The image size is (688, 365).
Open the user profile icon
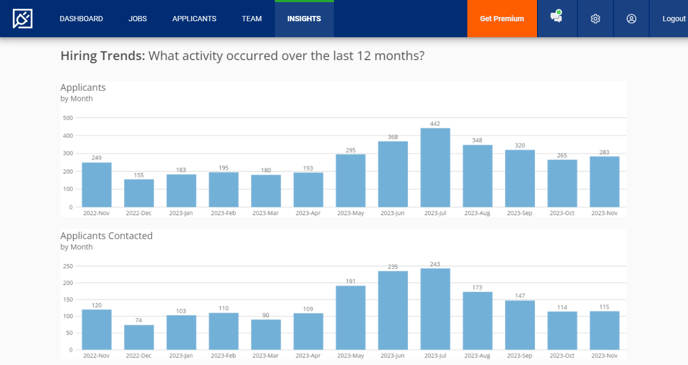pyautogui.click(x=631, y=19)
